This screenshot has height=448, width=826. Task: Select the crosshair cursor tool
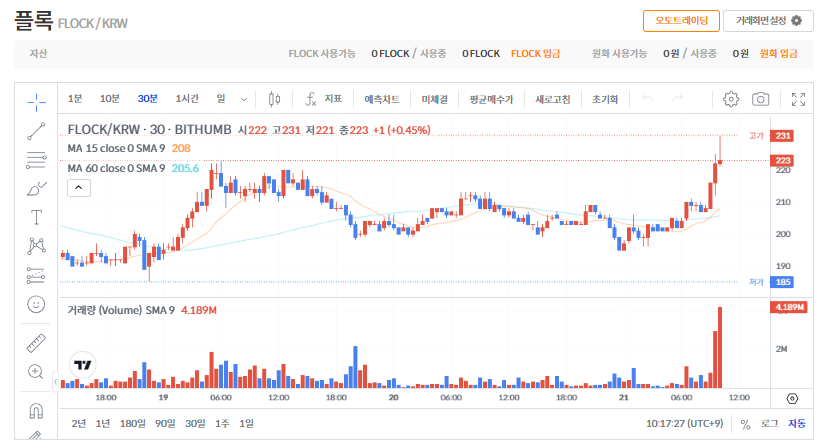36,102
